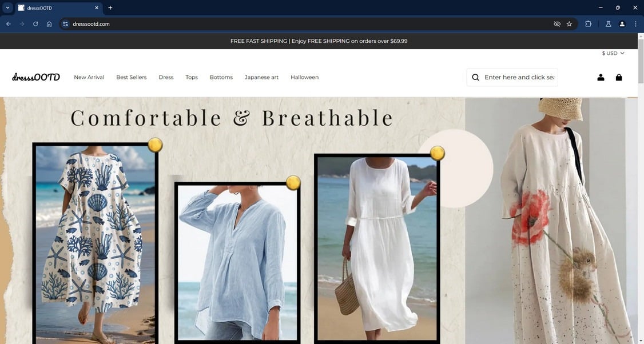
Task: Click the dresssOOTD site logo
Action: 36,77
